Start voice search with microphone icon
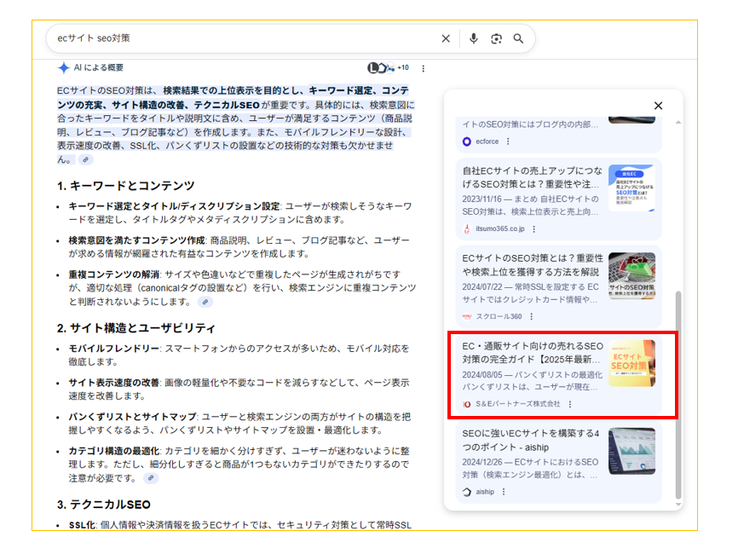The width and height of the screenshot is (744, 560). pyautogui.click(x=473, y=38)
